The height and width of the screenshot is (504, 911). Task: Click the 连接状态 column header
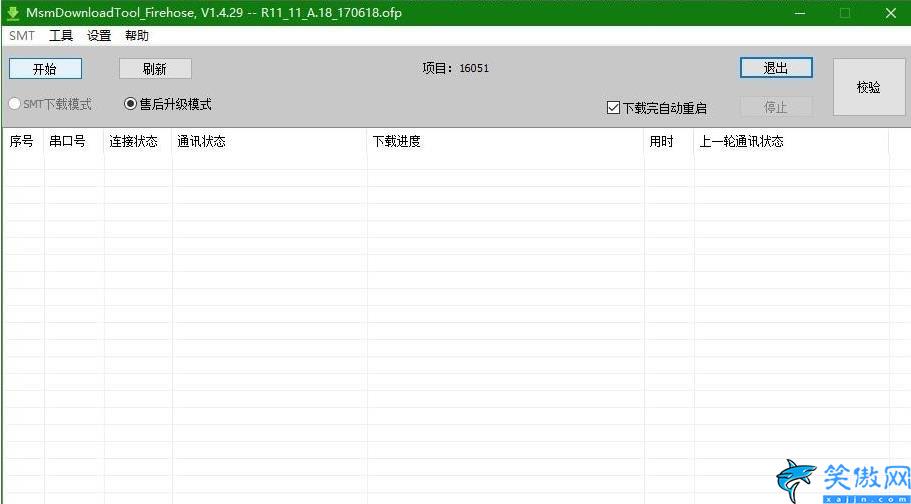coord(138,142)
